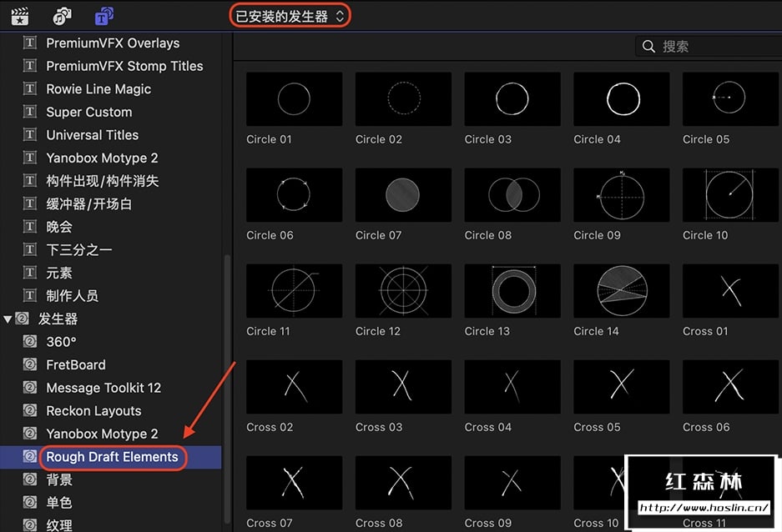This screenshot has height=532, width=782.
Task: Click the sidebar vertical scrollbar
Action: tap(227, 389)
